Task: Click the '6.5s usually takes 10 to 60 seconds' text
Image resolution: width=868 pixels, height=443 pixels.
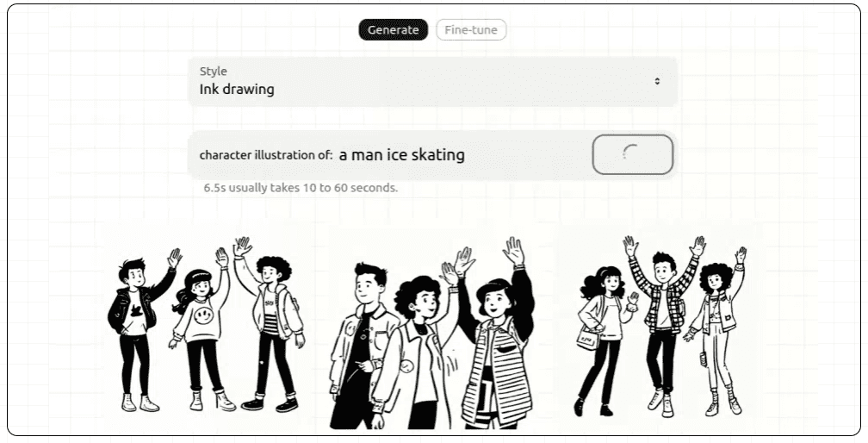Action: pos(301,187)
